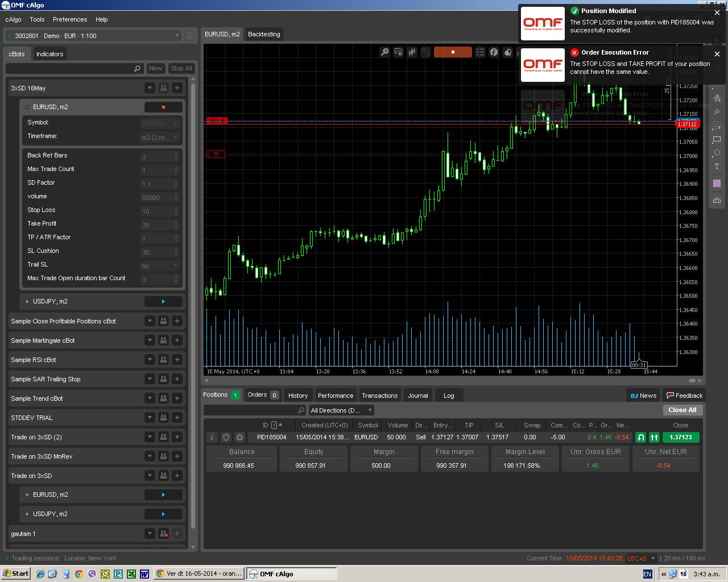Click the search icon in cBots panel
This screenshot has height=582, width=728.
click(x=137, y=68)
